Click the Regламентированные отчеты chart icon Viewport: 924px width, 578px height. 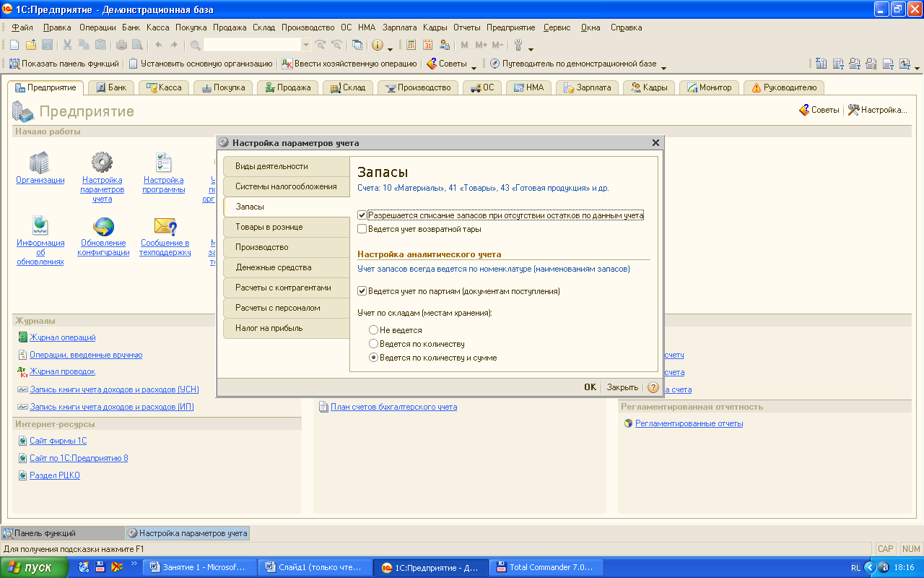pyautogui.click(x=628, y=423)
